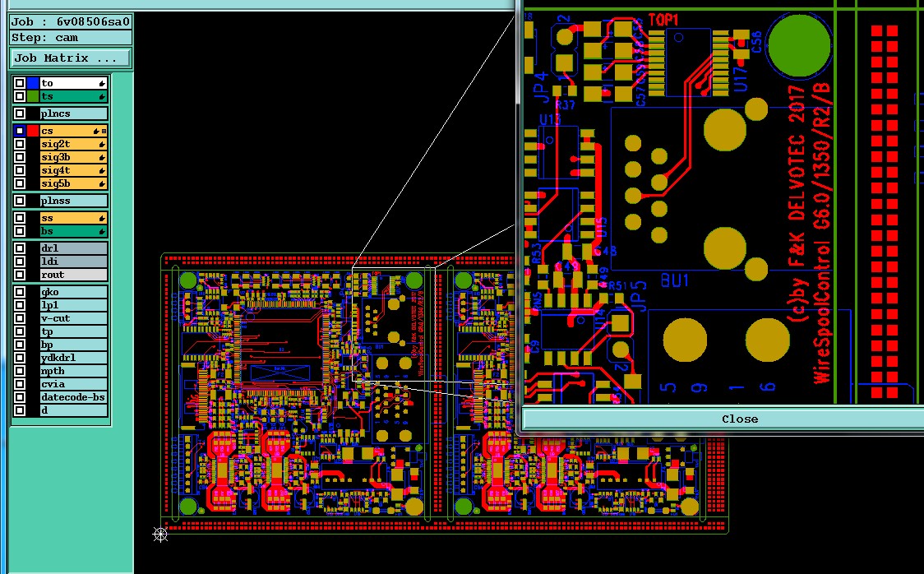924x574 pixels.
Task: Click the hand icon on the sig2t layer
Action: click(102, 145)
